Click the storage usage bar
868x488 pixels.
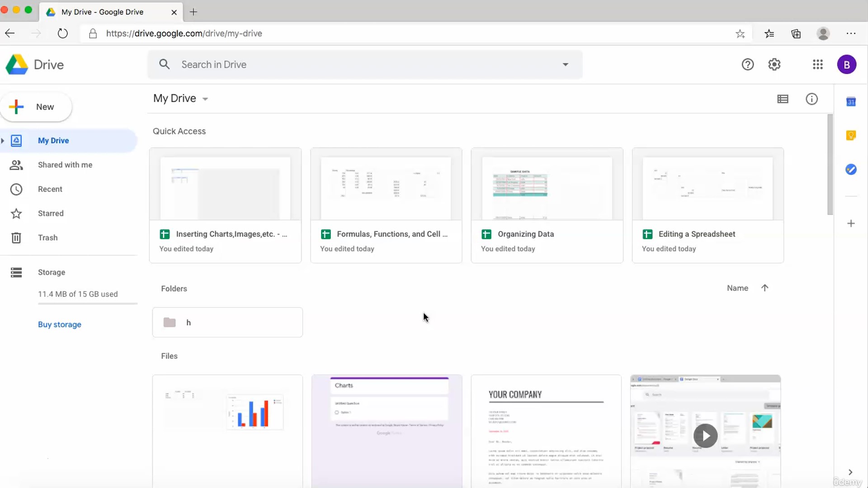(88, 304)
